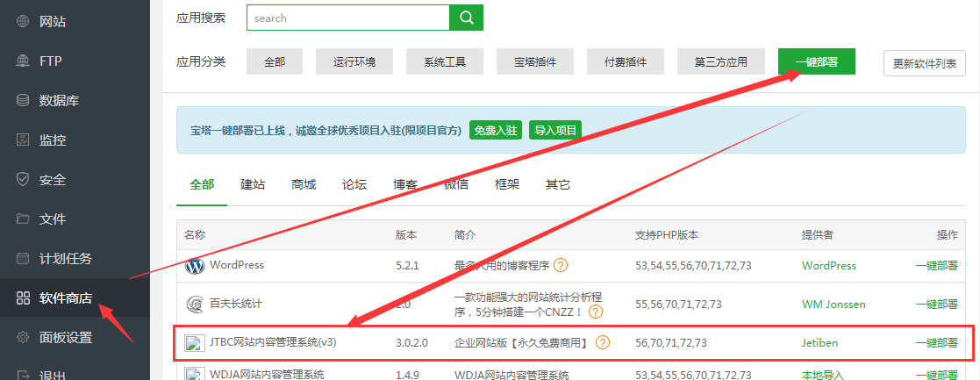Click the 更新软件列表 button

(x=925, y=63)
